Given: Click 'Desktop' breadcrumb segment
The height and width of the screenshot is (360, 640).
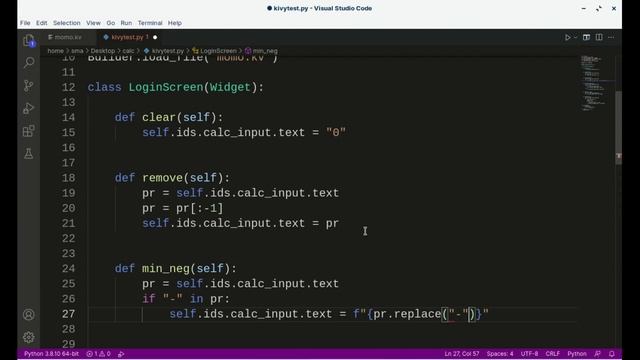Looking at the screenshot, I should click(103, 51).
